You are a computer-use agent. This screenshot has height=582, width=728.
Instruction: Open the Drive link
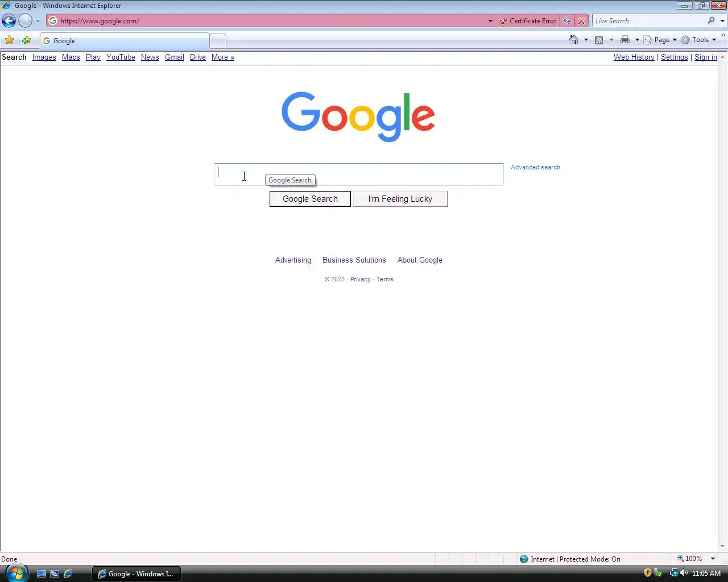pyautogui.click(x=198, y=57)
